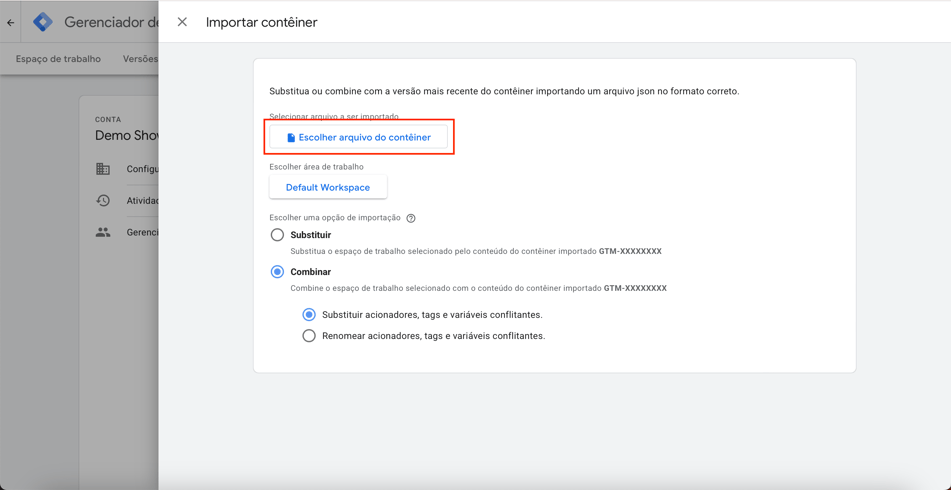
Task: Click Escolher arquivo do contêiner button
Action: [x=359, y=137]
